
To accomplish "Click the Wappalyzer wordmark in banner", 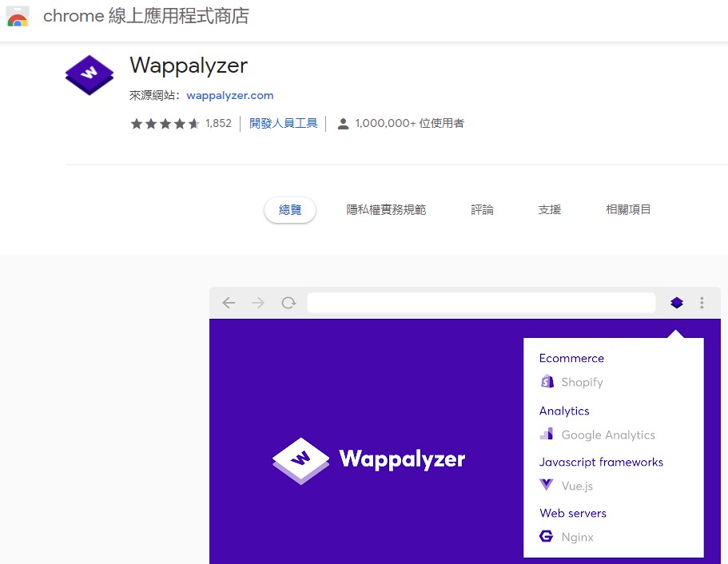I will click(402, 459).
